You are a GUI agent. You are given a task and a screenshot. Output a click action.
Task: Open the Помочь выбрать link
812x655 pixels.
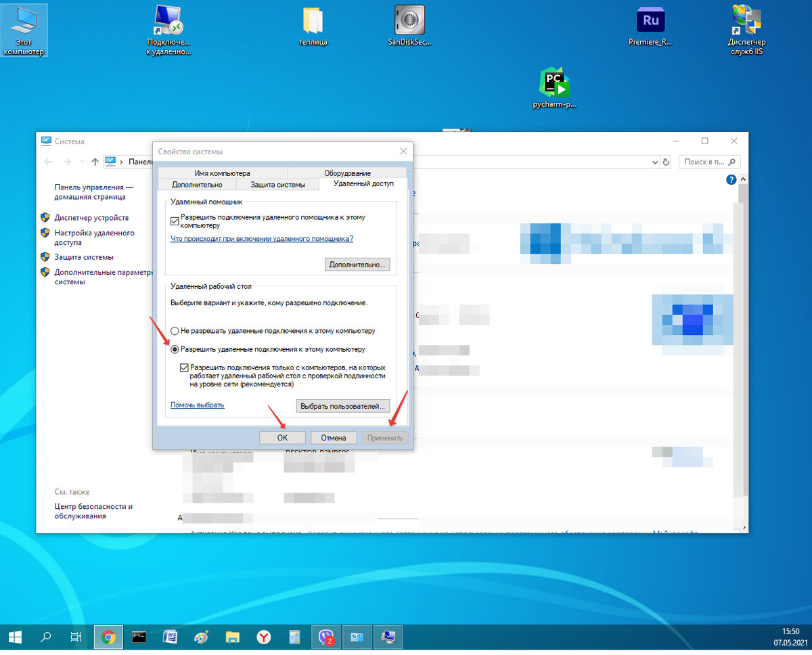pos(197,405)
